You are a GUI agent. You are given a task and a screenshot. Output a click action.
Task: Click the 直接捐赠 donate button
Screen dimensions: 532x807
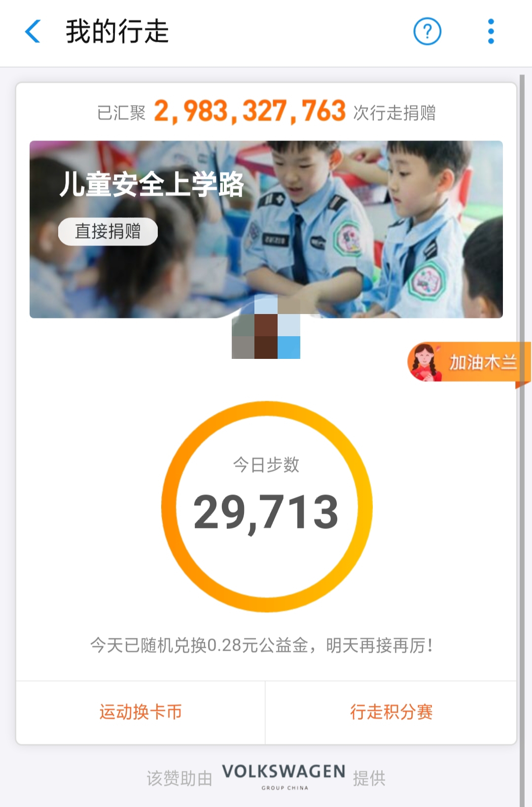[x=108, y=231]
